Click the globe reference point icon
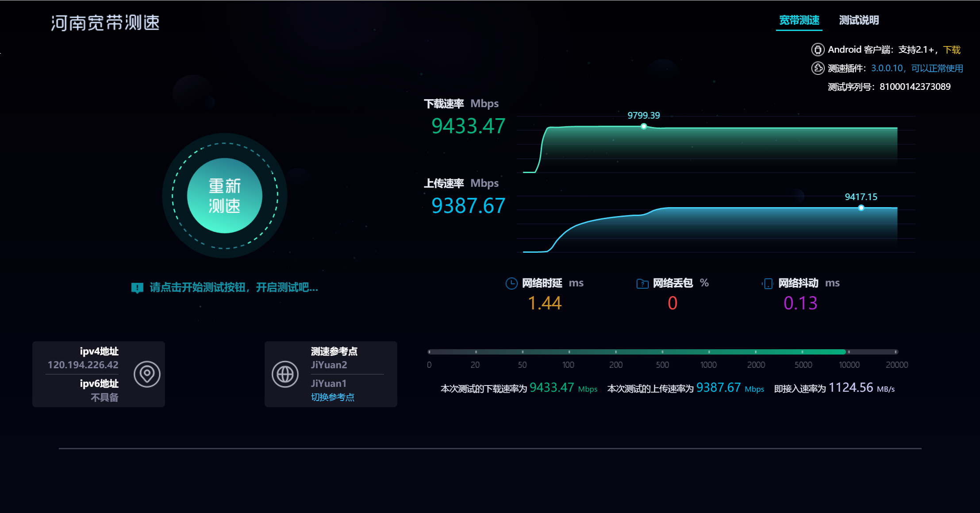The width and height of the screenshot is (980, 513). 285,374
